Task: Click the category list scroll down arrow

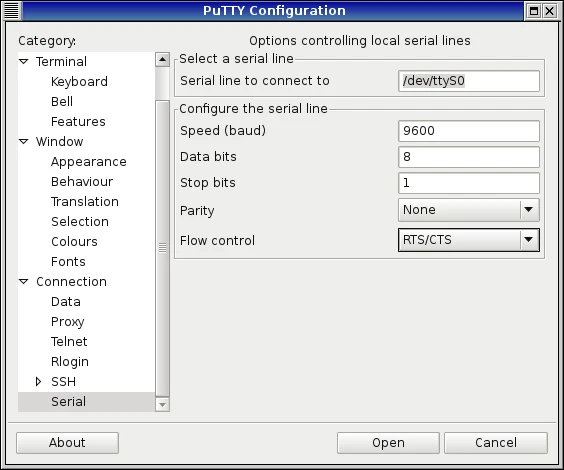Action: pos(162,405)
